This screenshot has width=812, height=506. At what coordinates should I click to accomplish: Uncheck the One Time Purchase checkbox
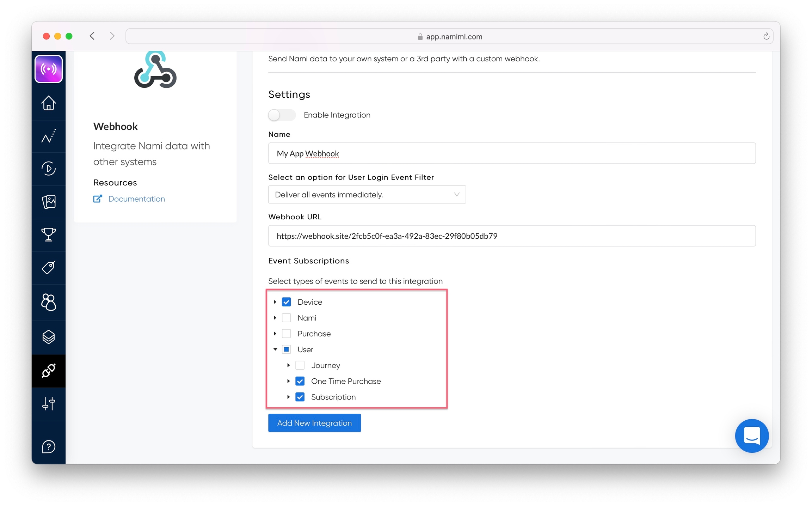pyautogui.click(x=300, y=382)
